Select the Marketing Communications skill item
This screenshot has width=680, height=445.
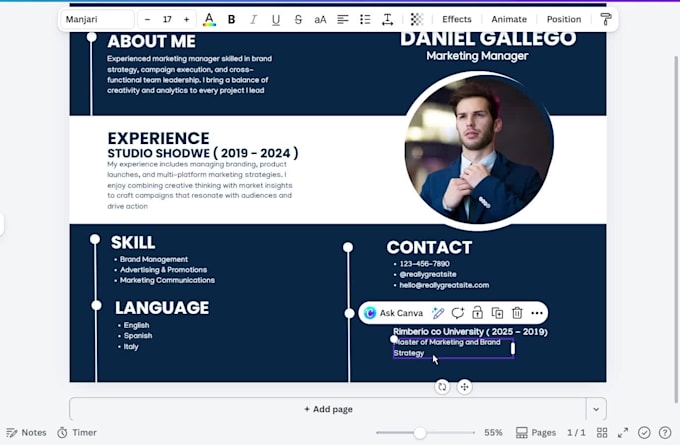tap(167, 281)
